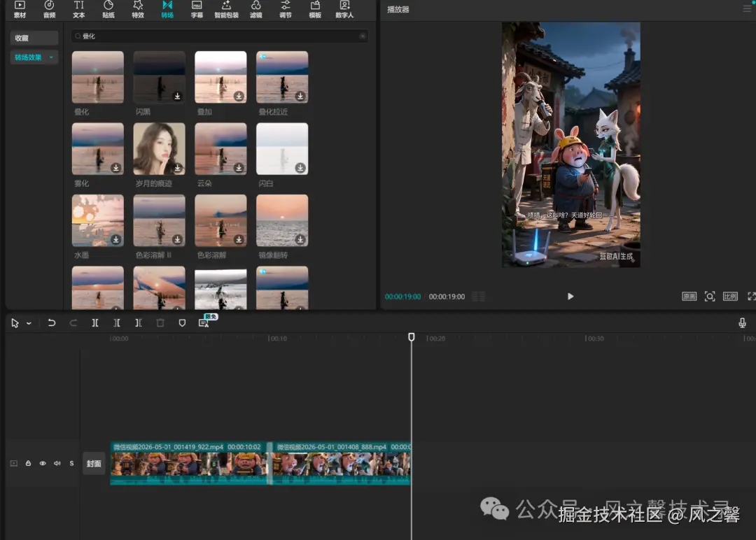Click the delete trash icon
Image resolution: width=756 pixels, height=540 pixels.
coord(160,322)
